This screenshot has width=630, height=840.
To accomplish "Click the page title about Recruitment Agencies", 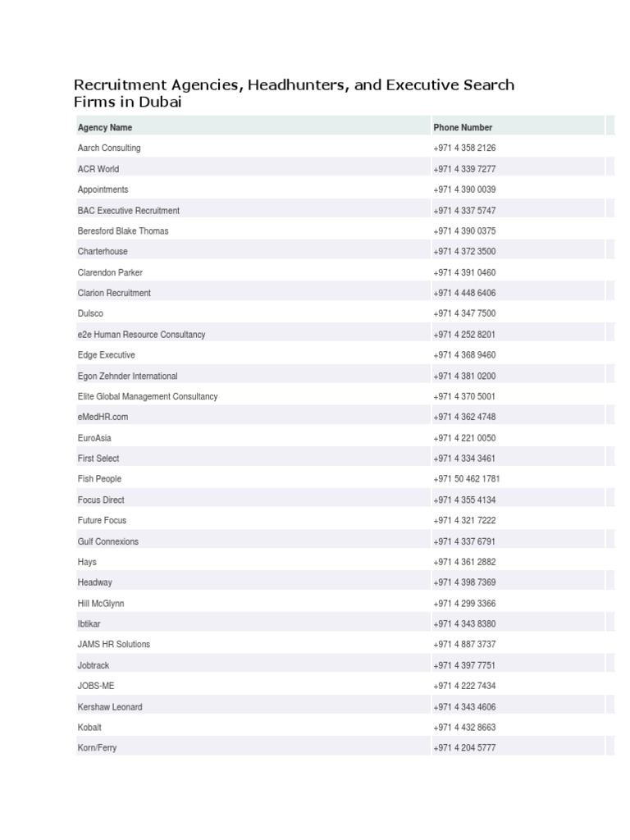I will click(x=294, y=94).
